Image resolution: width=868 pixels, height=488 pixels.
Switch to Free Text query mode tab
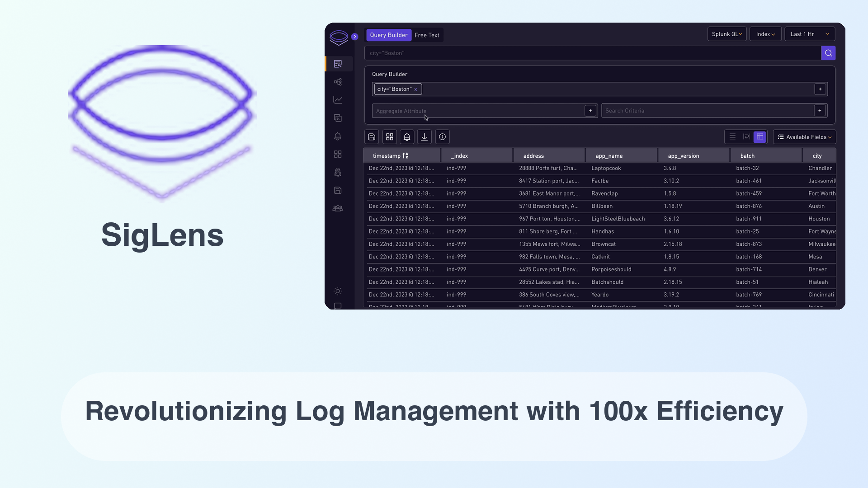pyautogui.click(x=427, y=35)
